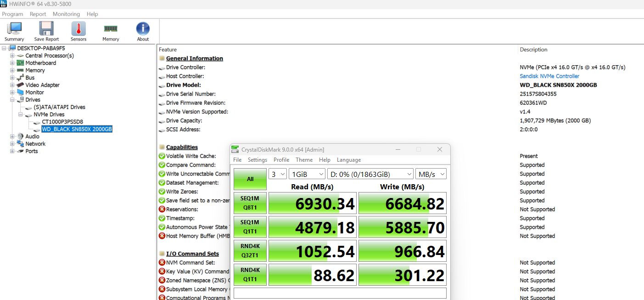Click the CrystalDiskMark title bar app icon
The width and height of the screenshot is (644, 300).
[235, 149]
